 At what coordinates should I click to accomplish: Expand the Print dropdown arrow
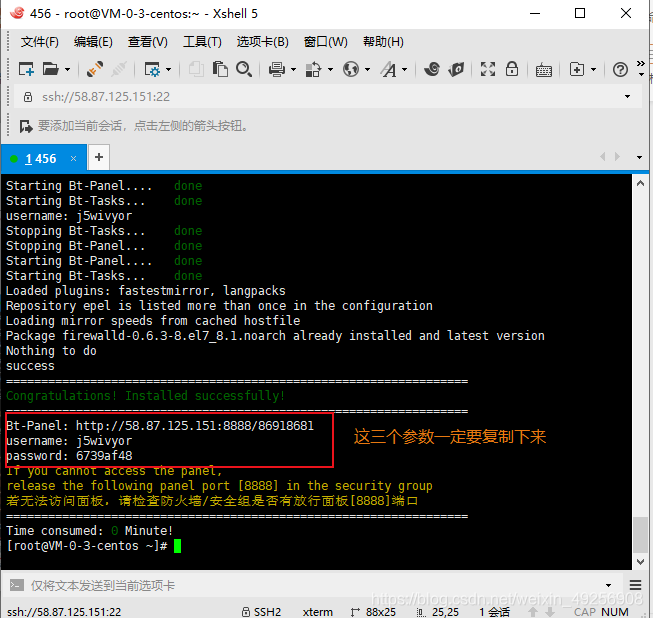(x=293, y=70)
